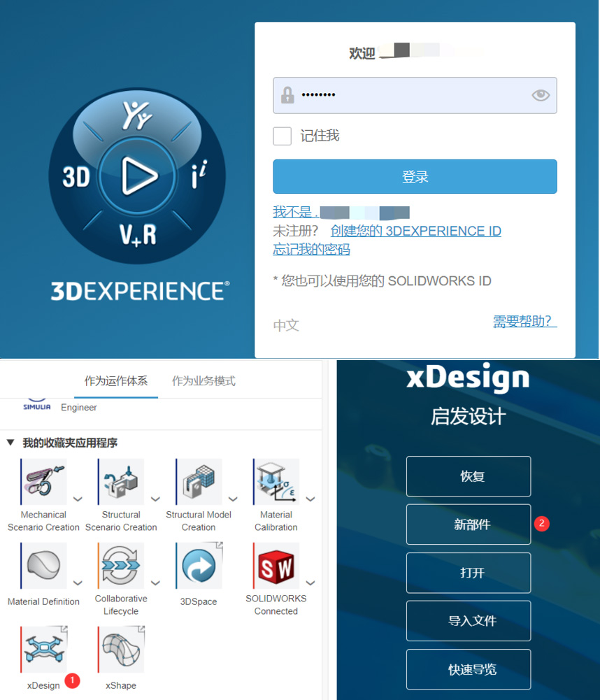Launch the Structural Scenario Creation app icon
Screen dimensions: 600x700
(x=122, y=482)
